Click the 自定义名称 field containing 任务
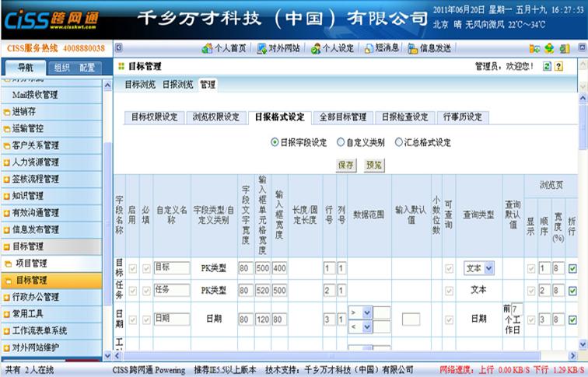The height and width of the screenshot is (377, 588). pyautogui.click(x=171, y=290)
